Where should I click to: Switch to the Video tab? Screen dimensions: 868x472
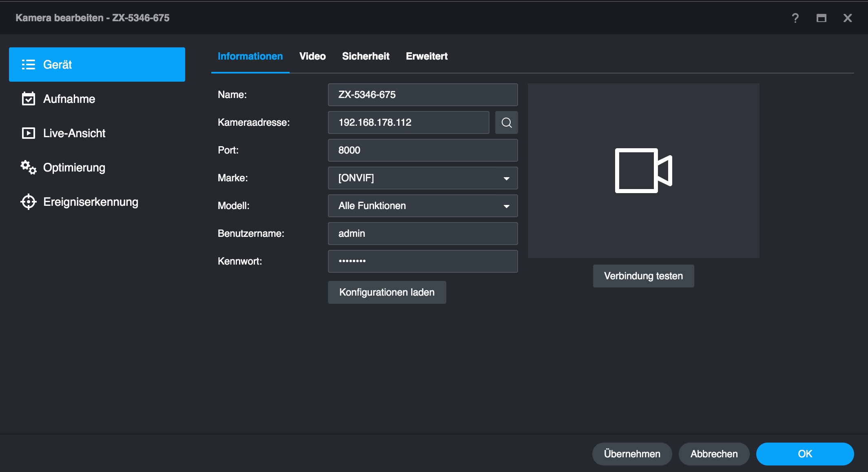tap(312, 56)
